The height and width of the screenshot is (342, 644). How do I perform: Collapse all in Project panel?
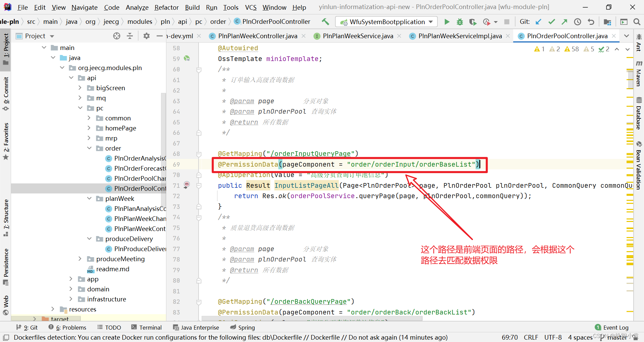(130, 36)
